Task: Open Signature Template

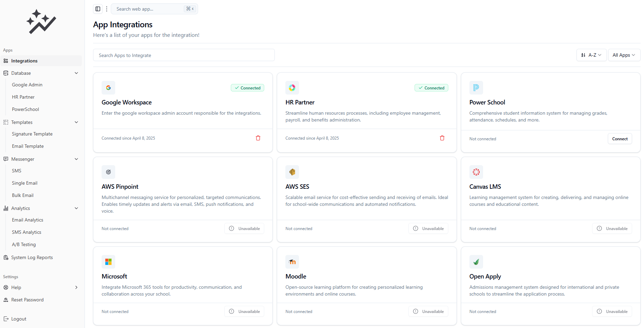Action: pos(32,134)
